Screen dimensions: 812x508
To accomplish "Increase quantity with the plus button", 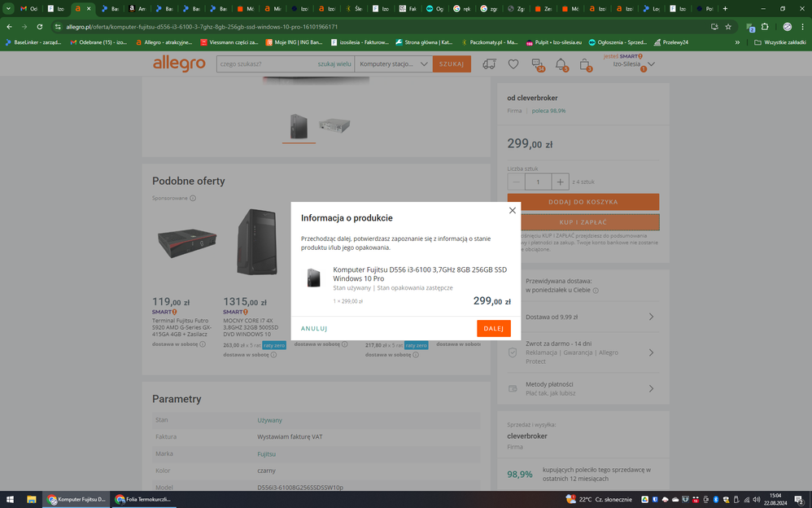I will coord(560,182).
